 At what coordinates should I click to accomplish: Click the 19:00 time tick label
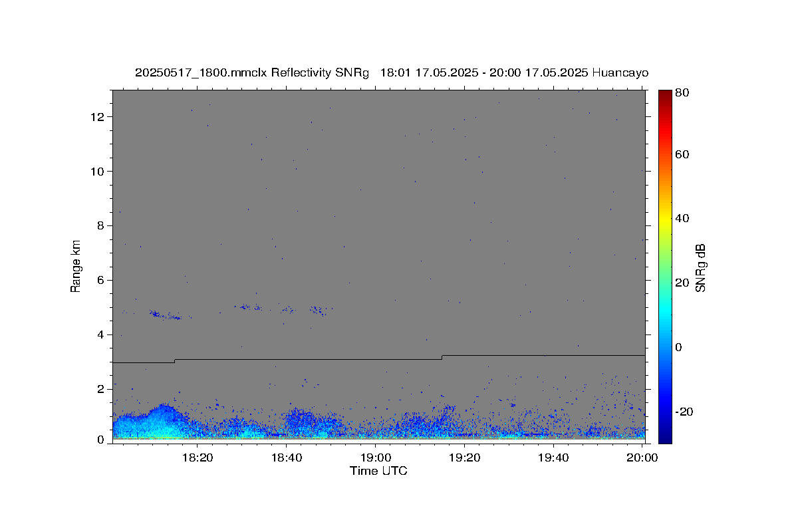point(376,458)
